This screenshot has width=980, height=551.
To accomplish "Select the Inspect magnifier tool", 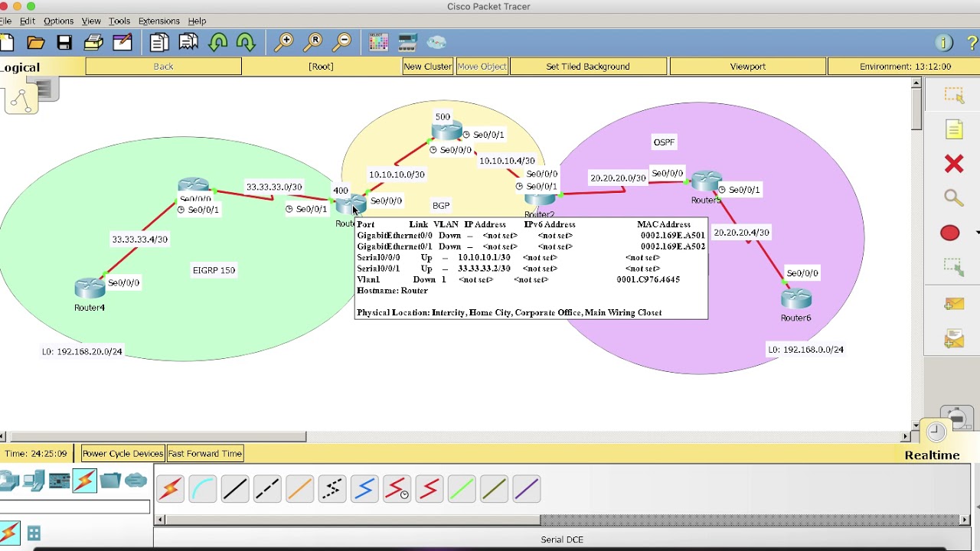I will pyautogui.click(x=954, y=198).
